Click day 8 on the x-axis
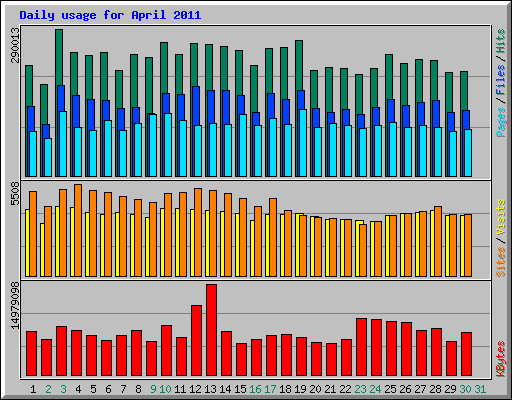512x400 pixels. (138, 389)
